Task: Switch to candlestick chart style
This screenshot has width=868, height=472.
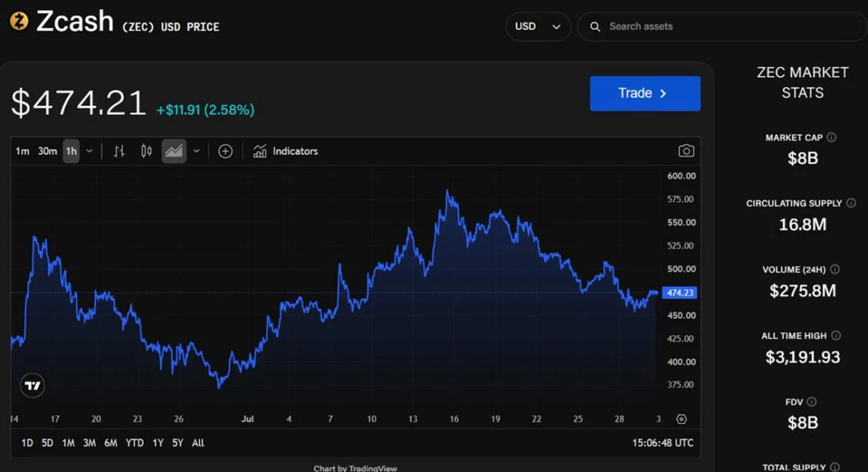Action: pyautogui.click(x=146, y=151)
